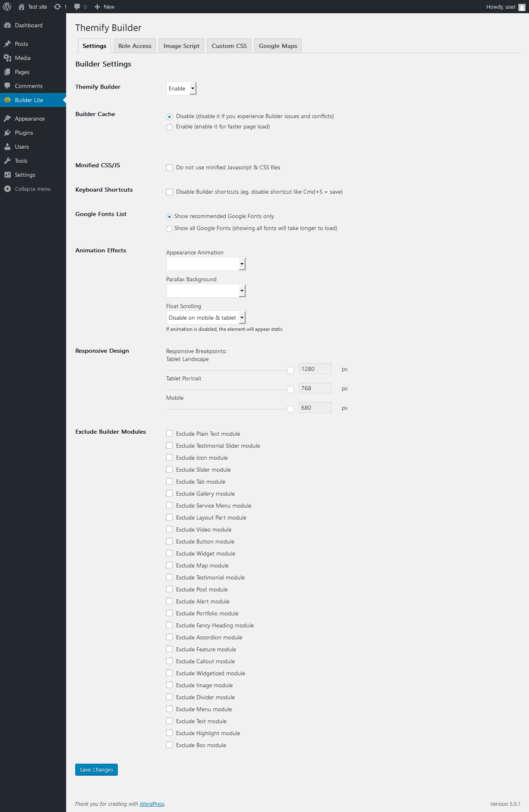Click the New content link
This screenshot has height=812, width=529.
click(105, 7)
